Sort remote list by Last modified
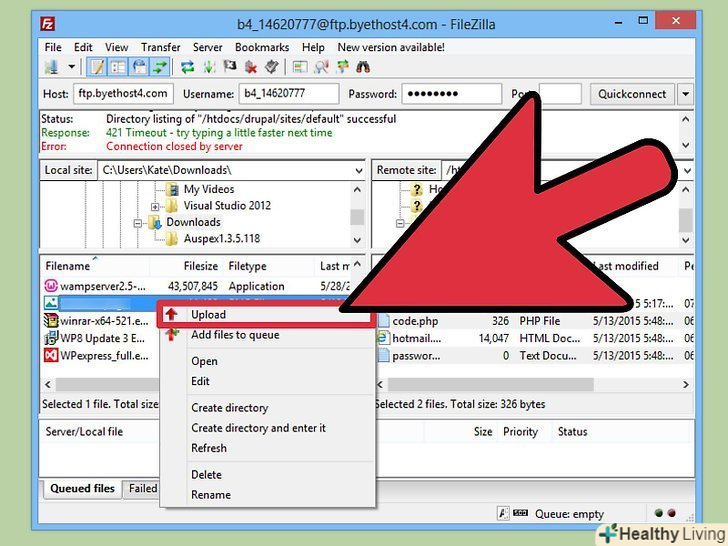Viewport: 728px width, 546px height. [634, 266]
